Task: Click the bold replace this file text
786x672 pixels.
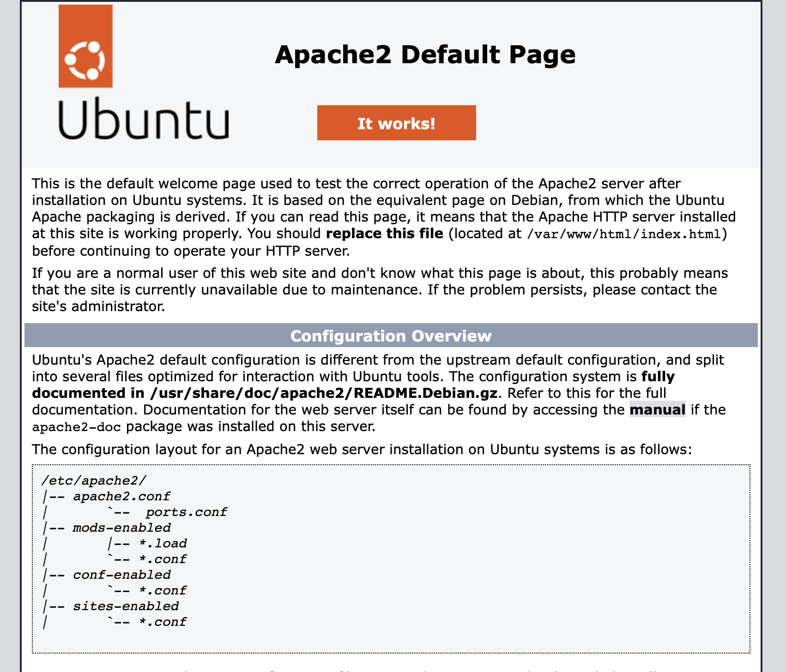Action: 384,234
